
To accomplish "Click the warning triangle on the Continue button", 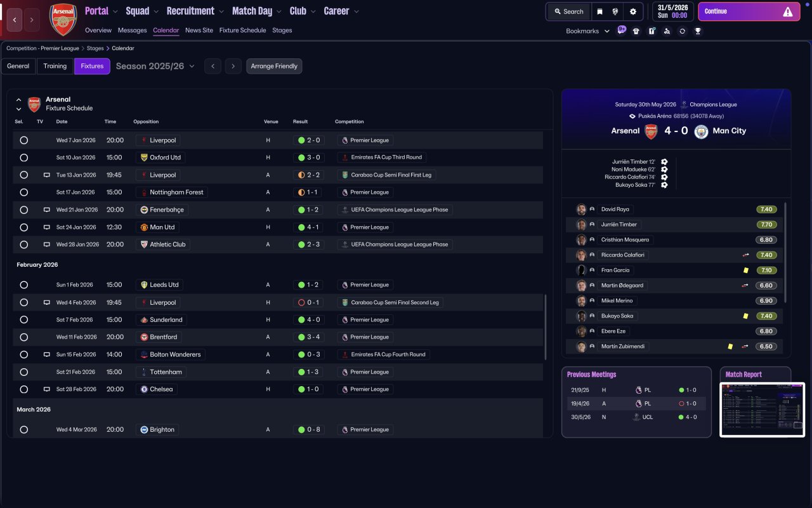I will [x=788, y=11].
